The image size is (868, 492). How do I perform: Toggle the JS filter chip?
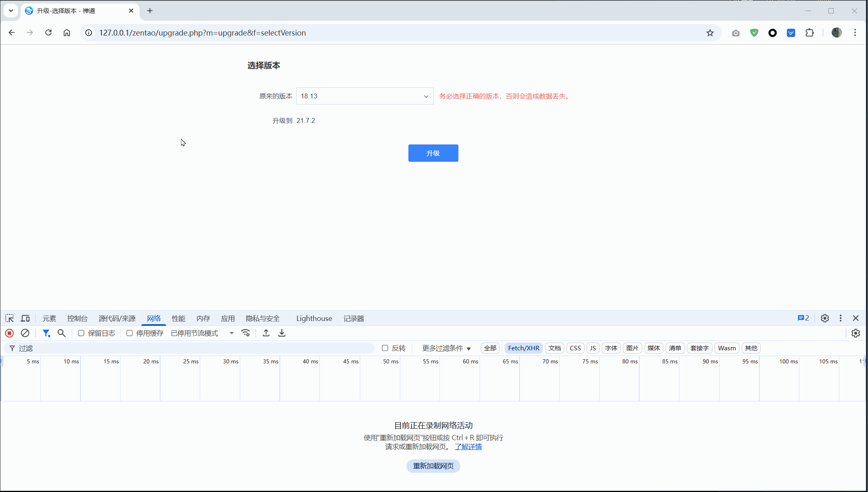pos(593,348)
